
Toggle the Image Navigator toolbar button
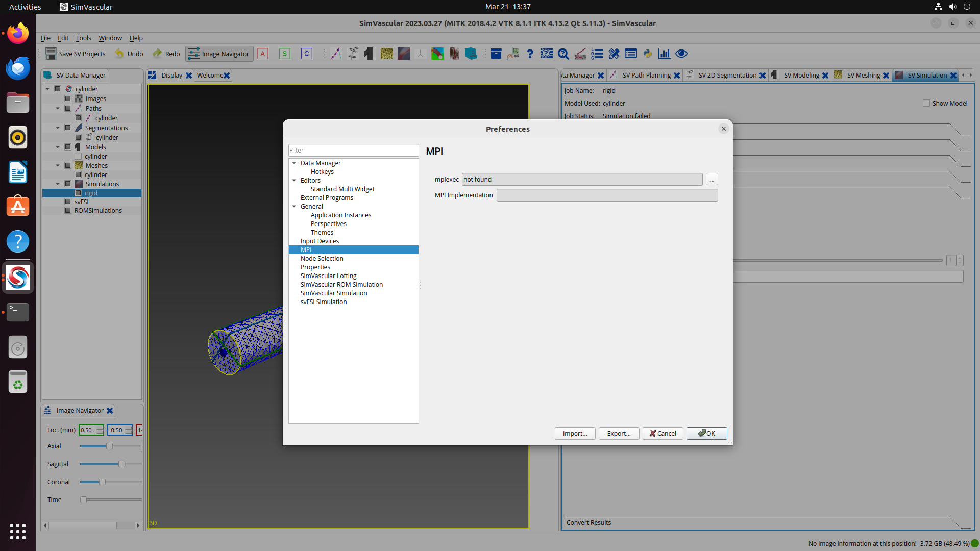coord(219,54)
